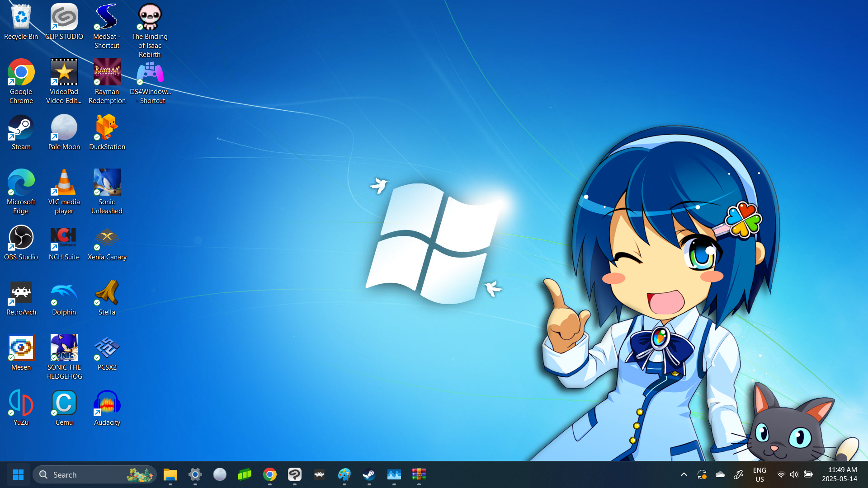
Task: Switch to Steam on the taskbar
Action: 369,474
